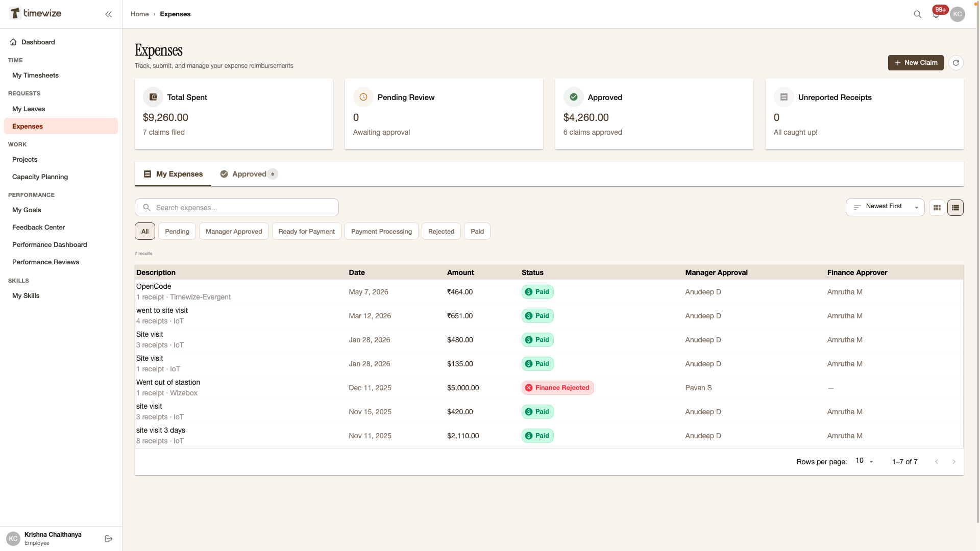Open the rows per page dropdown
The image size is (980, 551).
[x=865, y=461]
